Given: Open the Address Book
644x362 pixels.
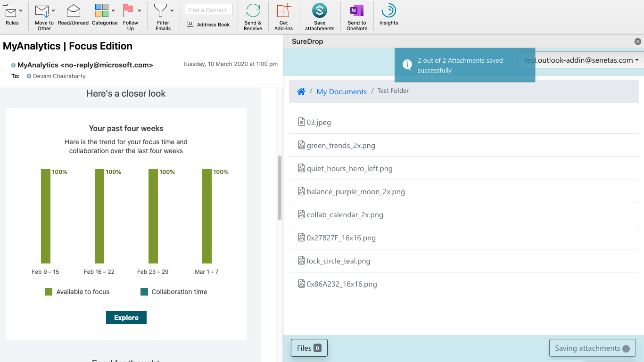Looking at the screenshot, I should point(208,25).
